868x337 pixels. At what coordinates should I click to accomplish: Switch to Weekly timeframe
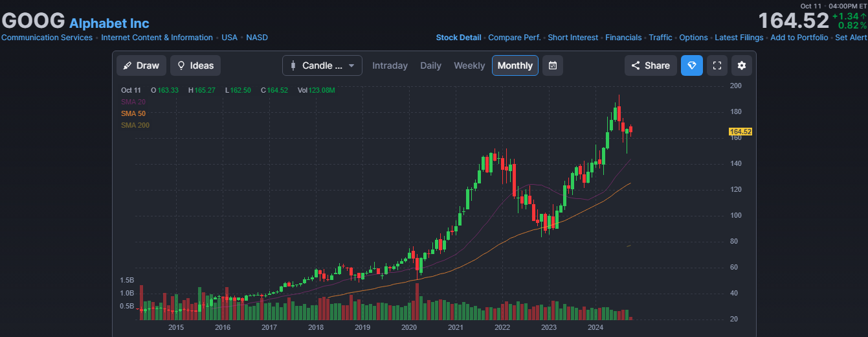[469, 65]
